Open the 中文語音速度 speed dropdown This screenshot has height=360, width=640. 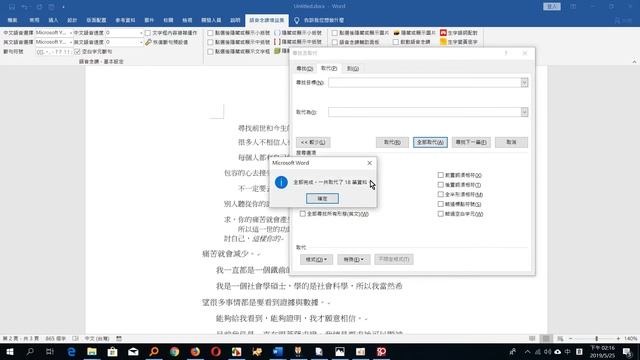(x=141, y=33)
